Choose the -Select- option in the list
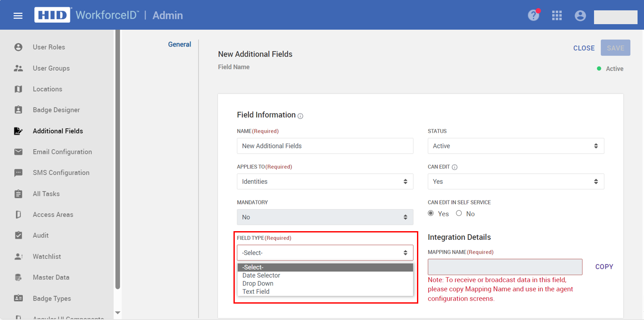The height and width of the screenshot is (320, 644). [325, 267]
